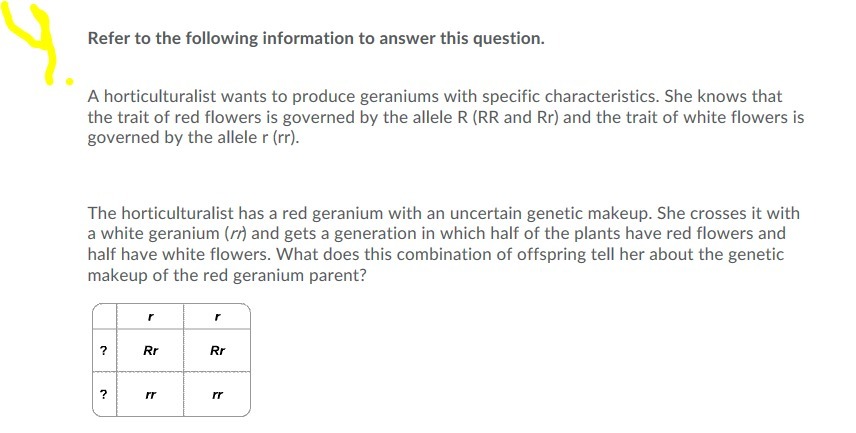Click the line "governed by the allele r (rr)."
Screen dimensions: 856x433
click(x=193, y=136)
